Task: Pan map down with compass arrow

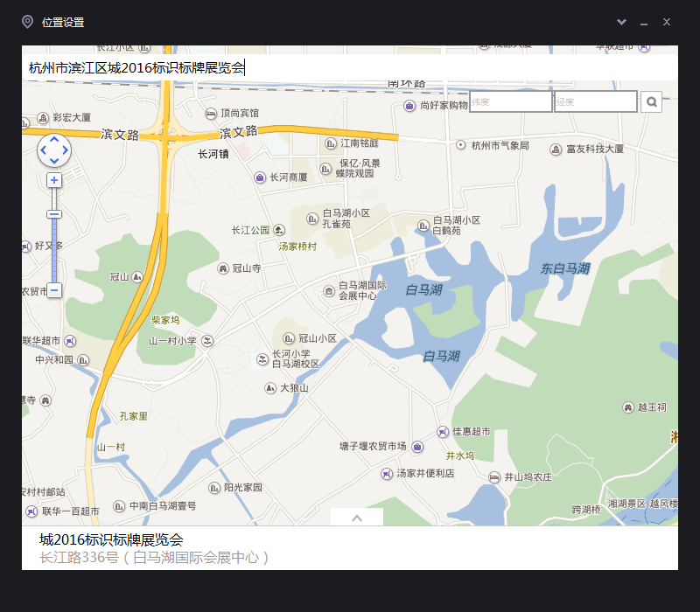Action: (x=54, y=161)
